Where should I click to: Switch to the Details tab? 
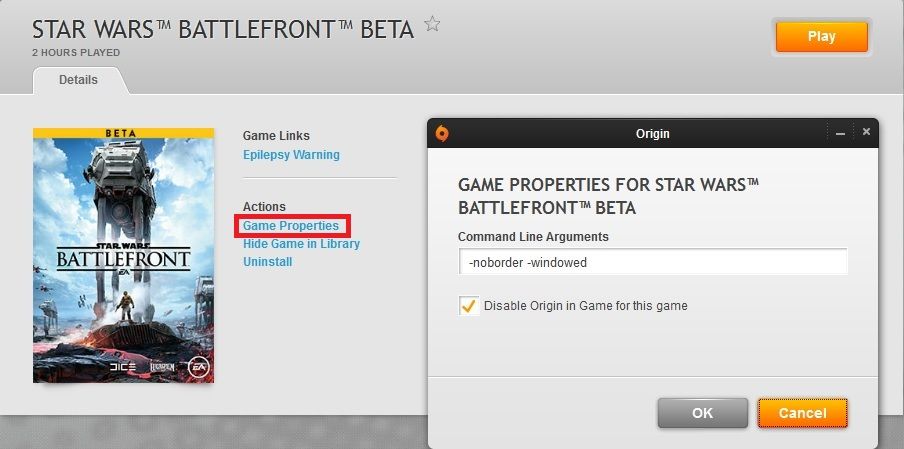click(x=78, y=80)
